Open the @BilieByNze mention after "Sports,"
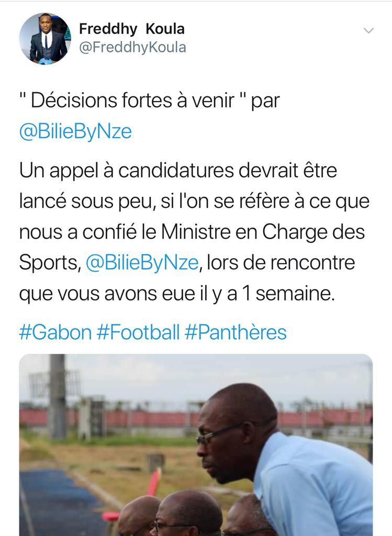 [142, 263]
